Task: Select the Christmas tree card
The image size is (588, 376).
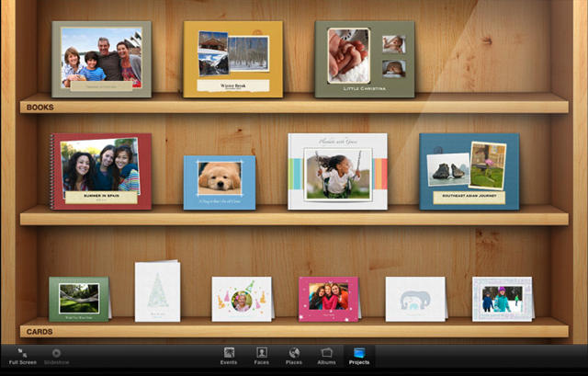Action: pyautogui.click(x=157, y=291)
